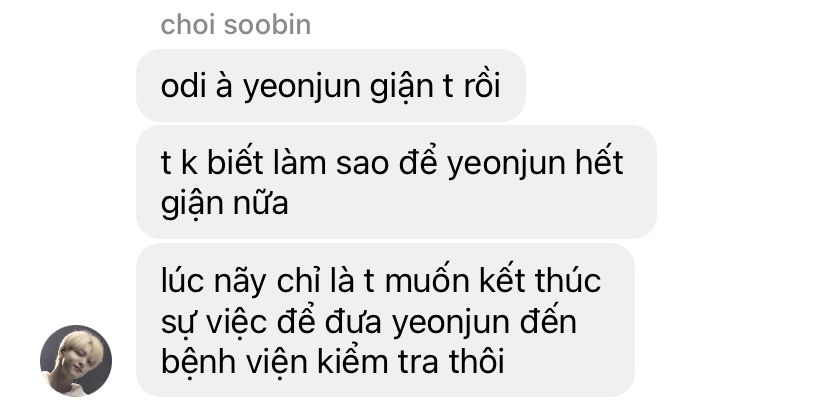Click "đến" at end of third bubble's middle line
828x413 pixels.
(548, 321)
